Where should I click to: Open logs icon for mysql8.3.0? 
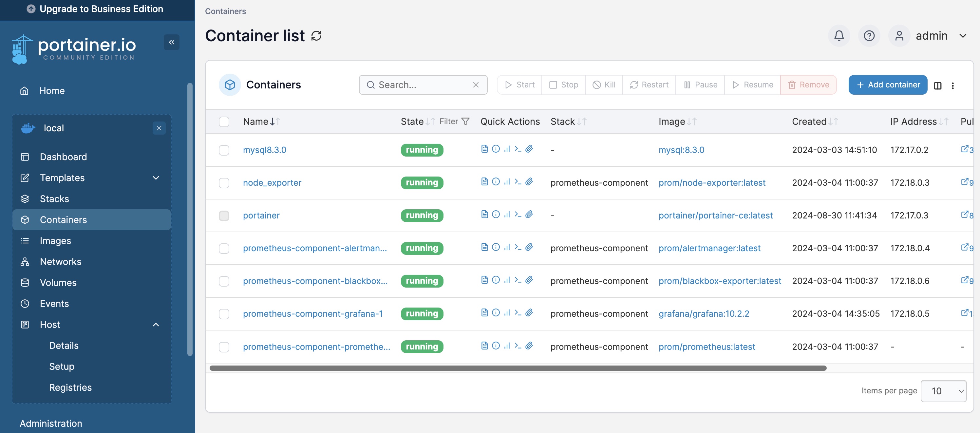[484, 149]
